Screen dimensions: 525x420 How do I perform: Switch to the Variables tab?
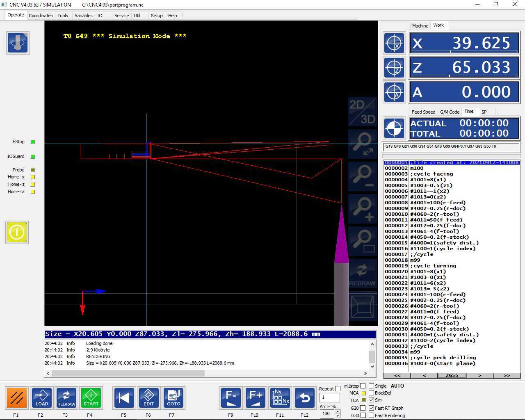[84, 16]
